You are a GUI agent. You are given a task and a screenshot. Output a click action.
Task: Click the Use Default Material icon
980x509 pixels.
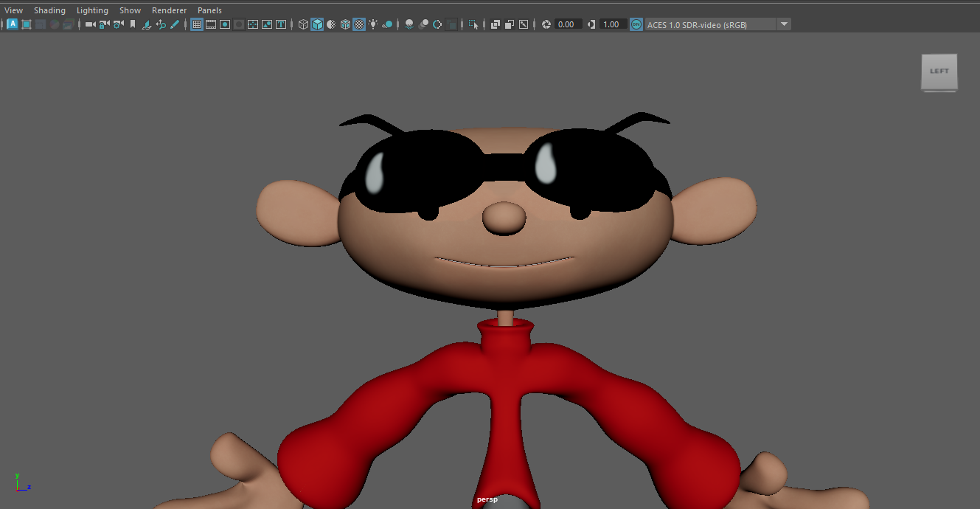[331, 24]
